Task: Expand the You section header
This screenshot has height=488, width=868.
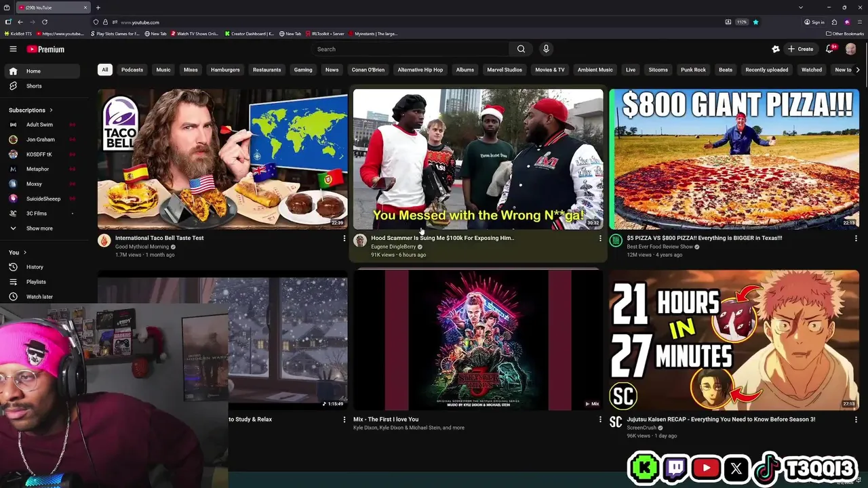Action: pos(18,252)
